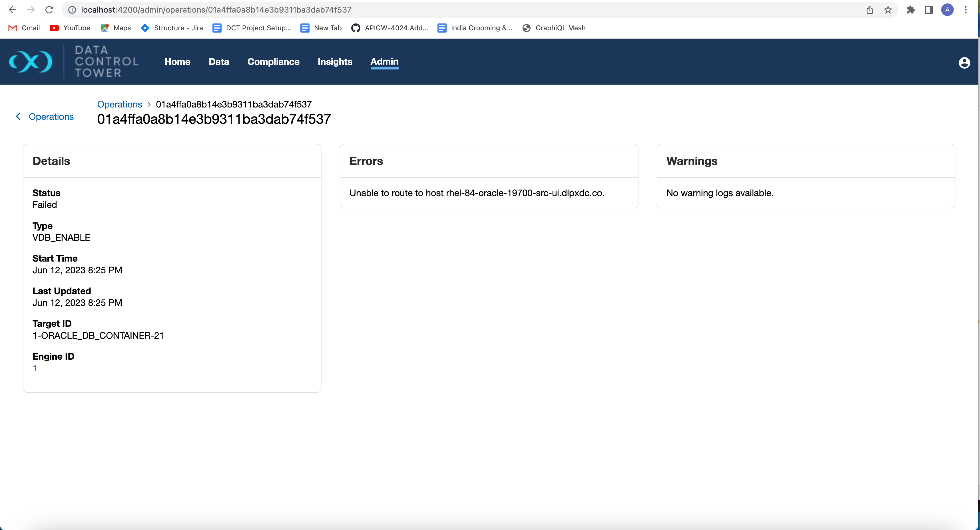Screen dimensions: 980x530
Task: Select the Insights navigation tab
Action: pyautogui.click(x=335, y=62)
